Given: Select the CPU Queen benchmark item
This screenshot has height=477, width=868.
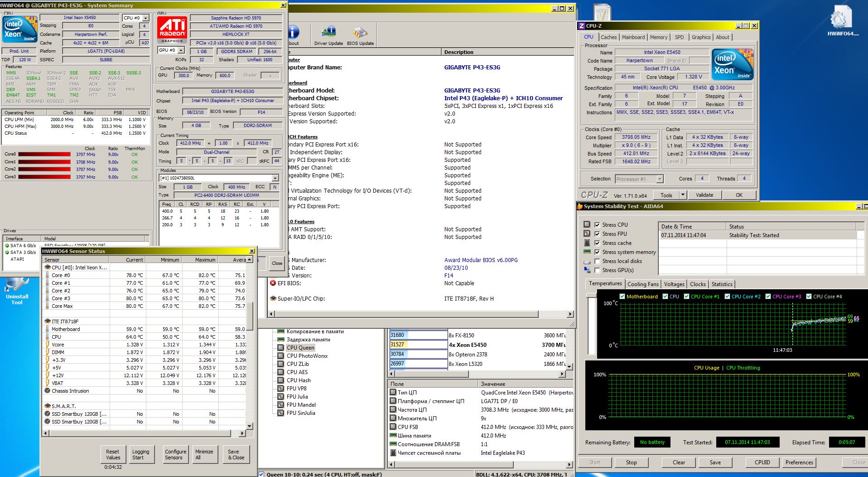Looking at the screenshot, I should (x=300, y=348).
